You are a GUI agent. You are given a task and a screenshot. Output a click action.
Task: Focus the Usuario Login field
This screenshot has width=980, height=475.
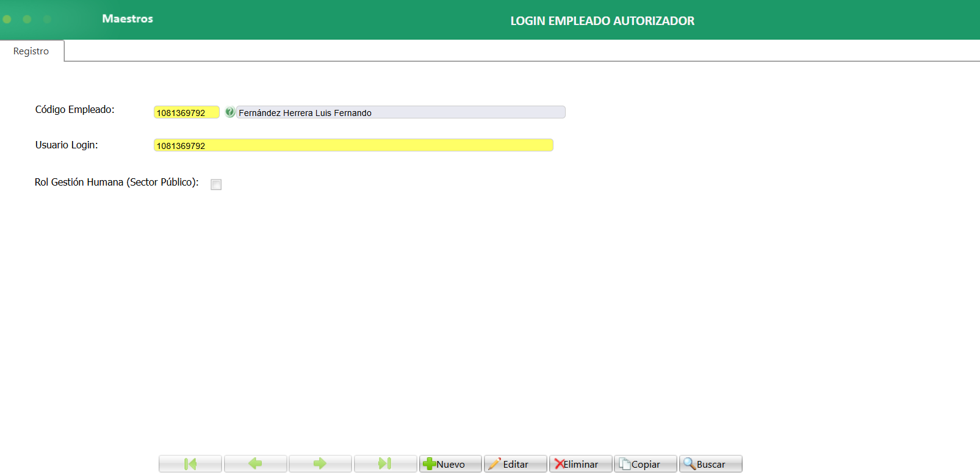[x=353, y=145]
